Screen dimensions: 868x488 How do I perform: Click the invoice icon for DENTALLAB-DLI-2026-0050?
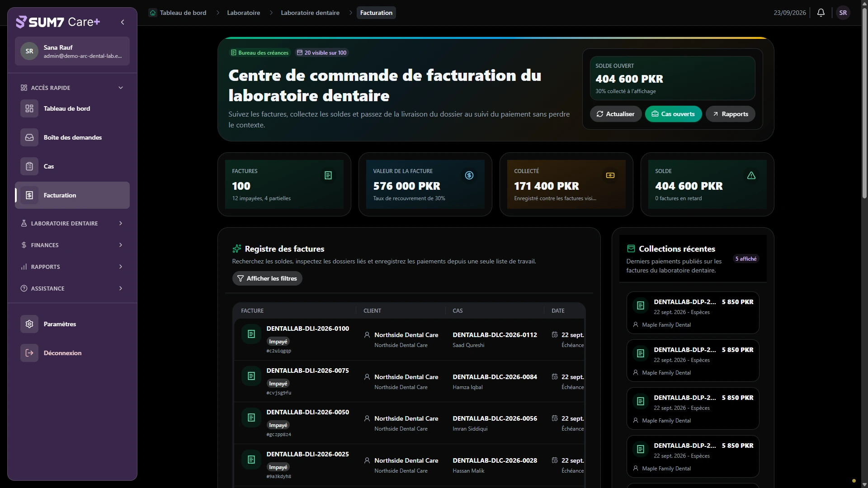(x=251, y=418)
